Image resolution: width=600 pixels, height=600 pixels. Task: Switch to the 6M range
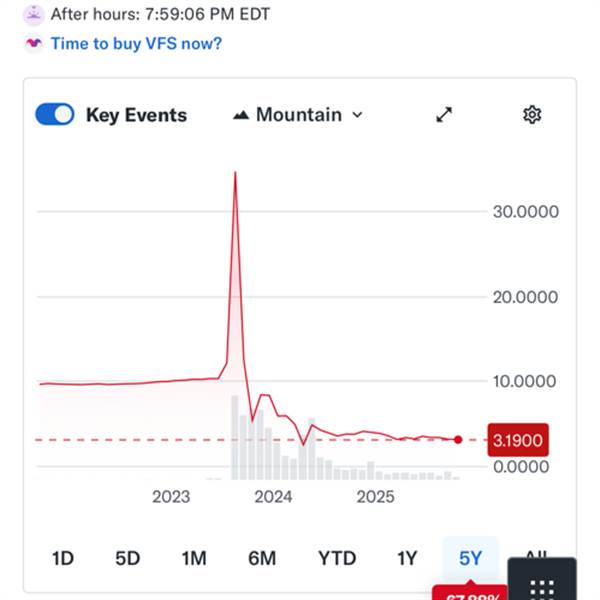point(262,558)
